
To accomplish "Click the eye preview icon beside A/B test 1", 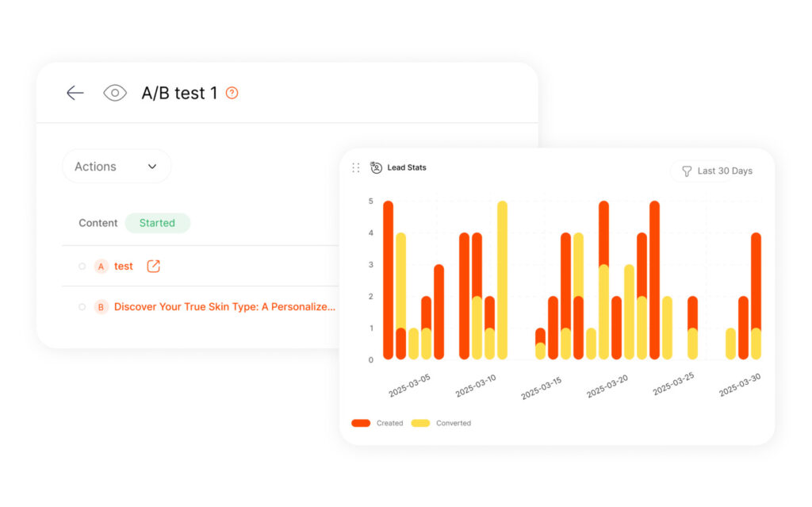I will coord(115,93).
